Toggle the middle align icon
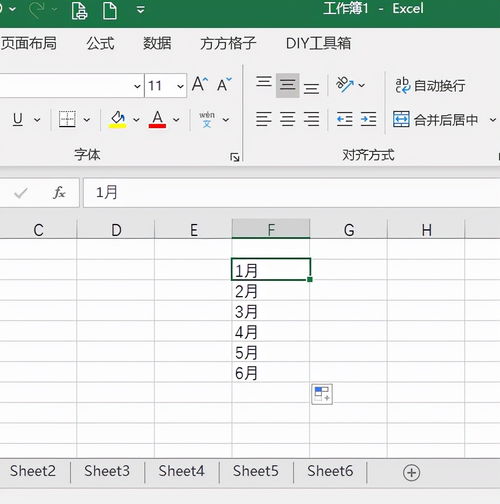 click(x=287, y=85)
